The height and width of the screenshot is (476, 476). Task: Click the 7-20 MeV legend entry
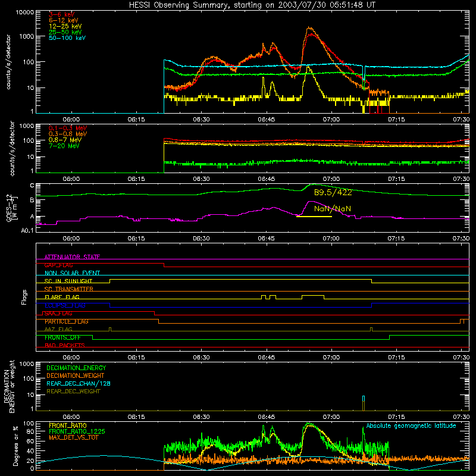click(64, 146)
